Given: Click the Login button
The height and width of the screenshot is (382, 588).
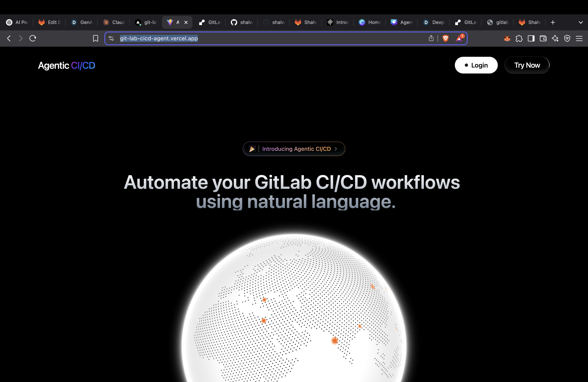Looking at the screenshot, I should pyautogui.click(x=476, y=65).
